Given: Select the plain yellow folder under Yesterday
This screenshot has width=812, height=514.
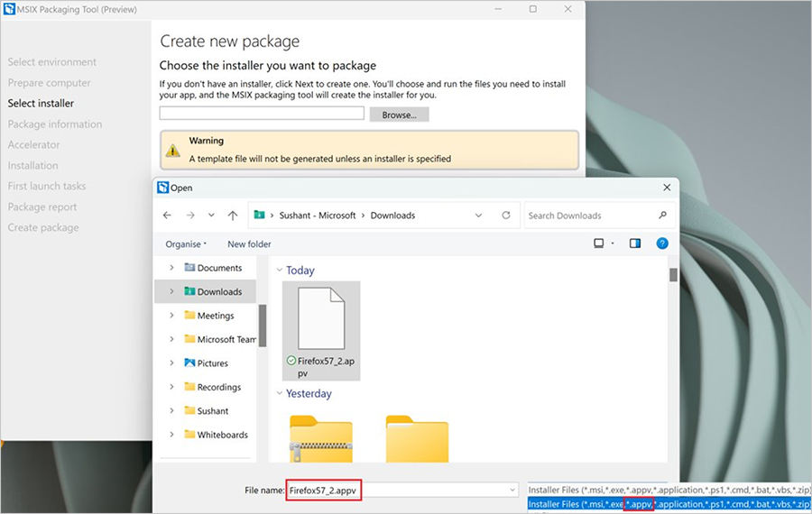Looking at the screenshot, I should click(417, 439).
